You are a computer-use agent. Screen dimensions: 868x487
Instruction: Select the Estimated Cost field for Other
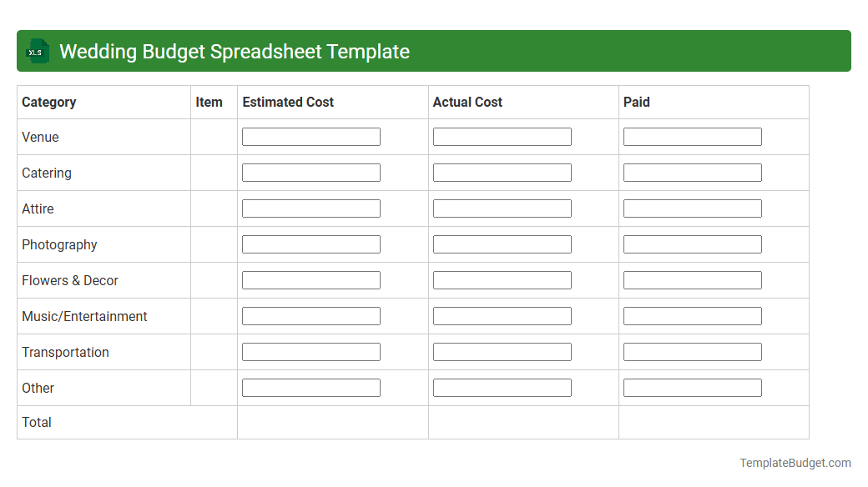310,387
